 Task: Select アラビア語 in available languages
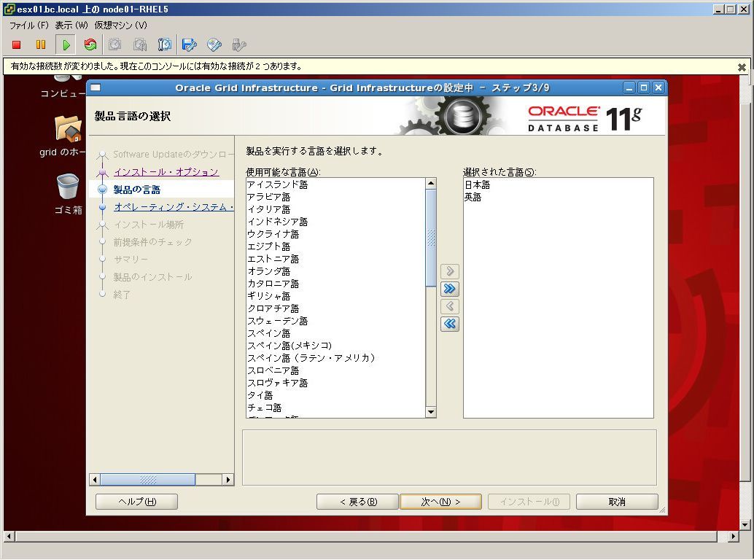[335, 197]
